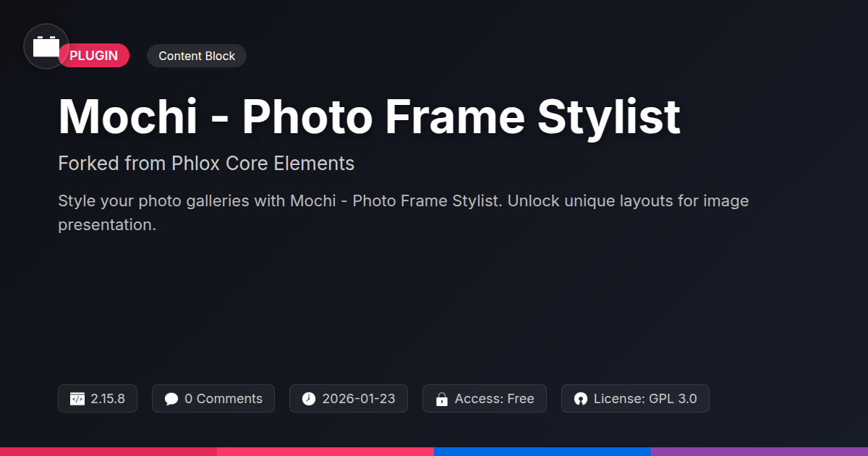
Task: Click the 2026-01-23 date badge
Action: coord(349,399)
